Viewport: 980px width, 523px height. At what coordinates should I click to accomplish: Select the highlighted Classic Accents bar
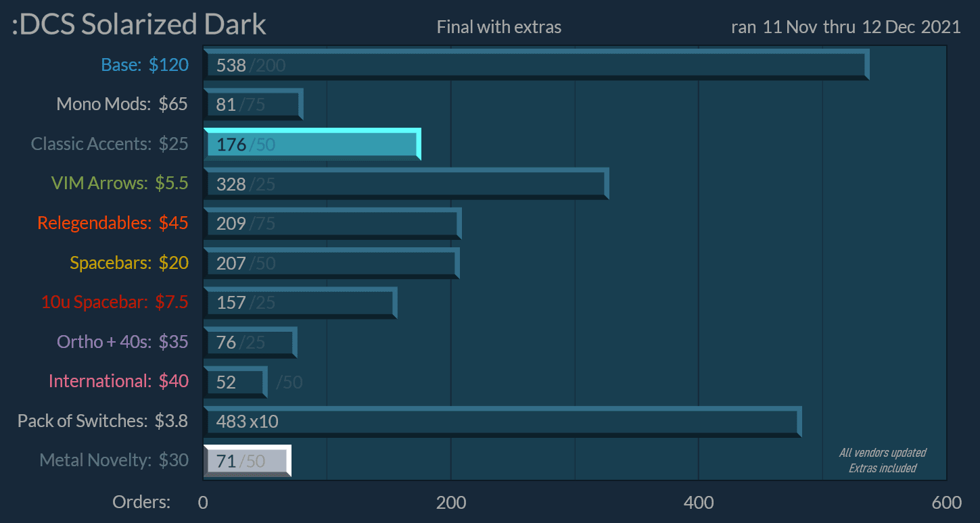(311, 144)
